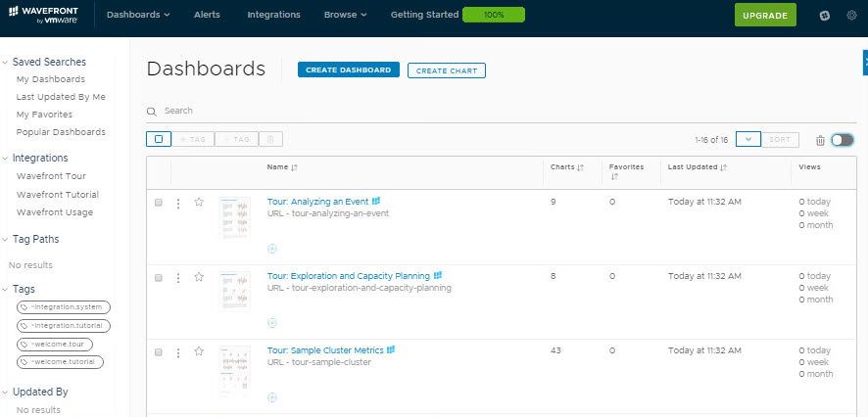The height and width of the screenshot is (417, 868).
Task: Tick checkbox for Tour: Exploration and Capacity Planning
Action: (159, 277)
